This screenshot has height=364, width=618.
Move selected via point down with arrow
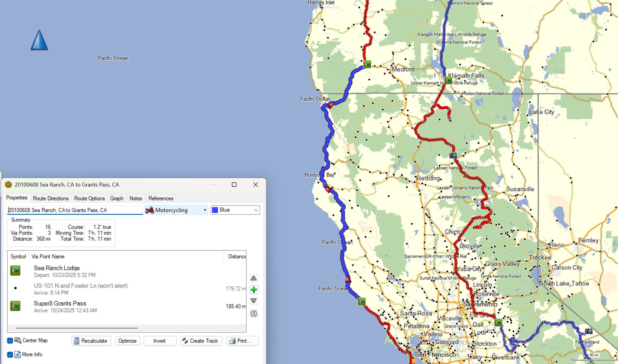(x=254, y=301)
